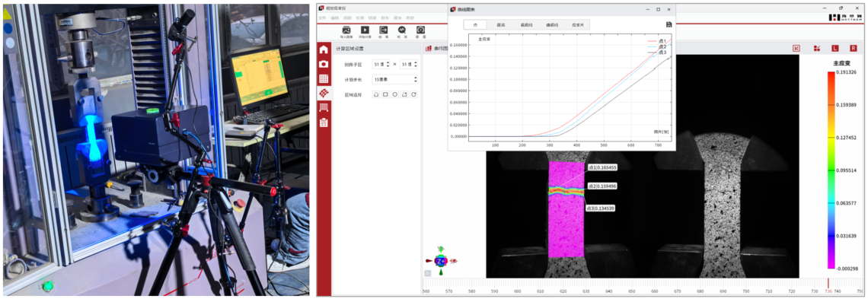The height and width of the screenshot is (302, 868).
Task: Open the 帮助 menu
Action: [x=410, y=18]
